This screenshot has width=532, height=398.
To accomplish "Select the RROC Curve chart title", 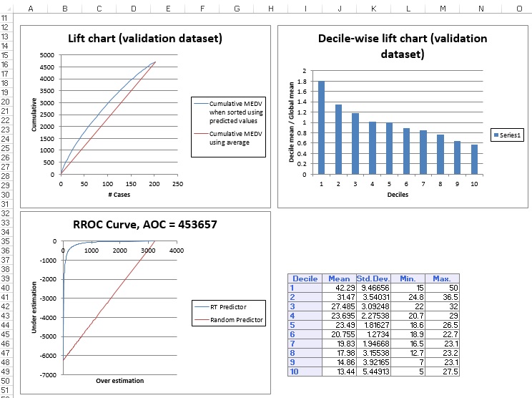I will [144, 224].
